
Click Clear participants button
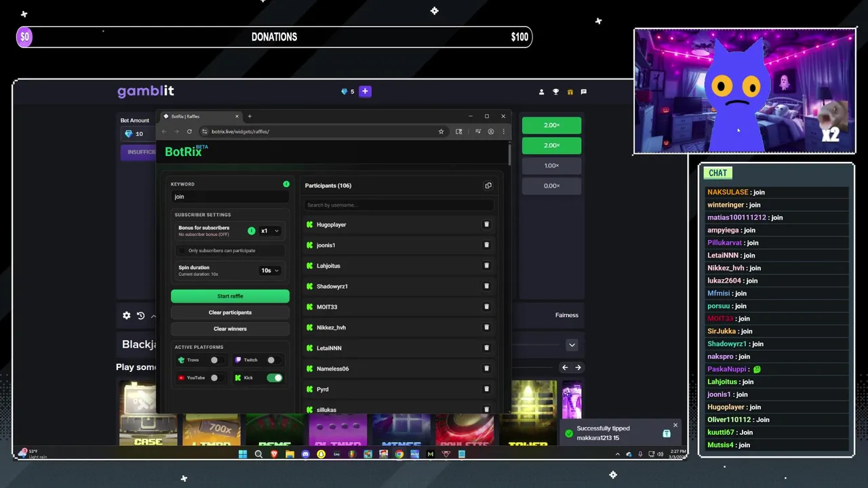[230, 312]
